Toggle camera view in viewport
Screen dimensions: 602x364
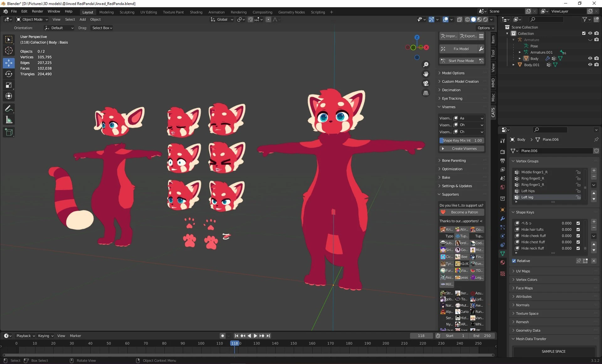[426, 83]
